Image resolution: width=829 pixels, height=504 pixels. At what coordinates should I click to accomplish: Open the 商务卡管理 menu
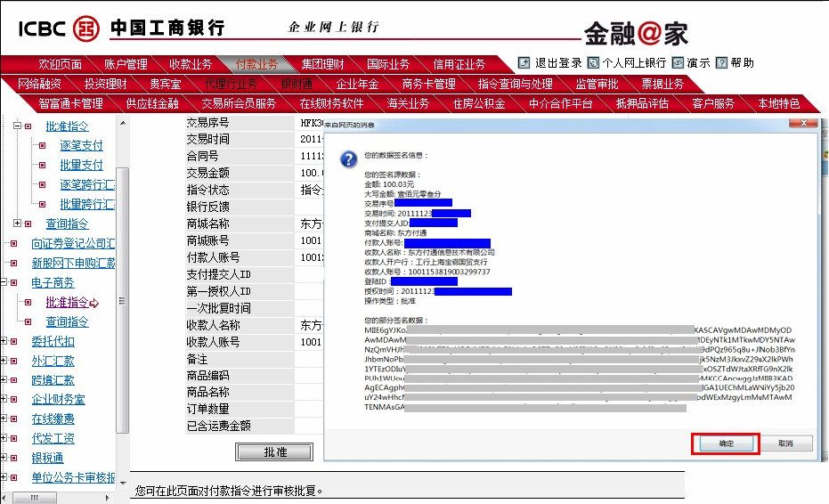429,84
